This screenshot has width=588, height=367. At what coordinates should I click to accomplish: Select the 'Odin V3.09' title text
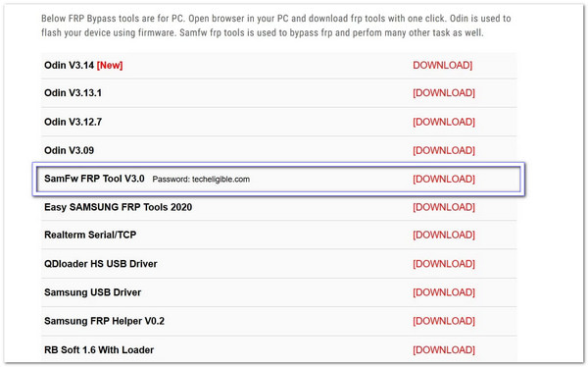click(x=69, y=150)
